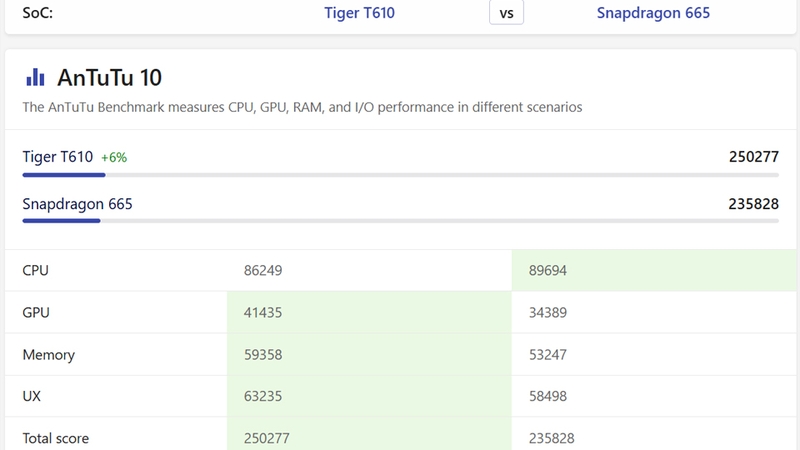The image size is (800, 450).
Task: Click the vs button between SoCs
Action: [x=506, y=13]
